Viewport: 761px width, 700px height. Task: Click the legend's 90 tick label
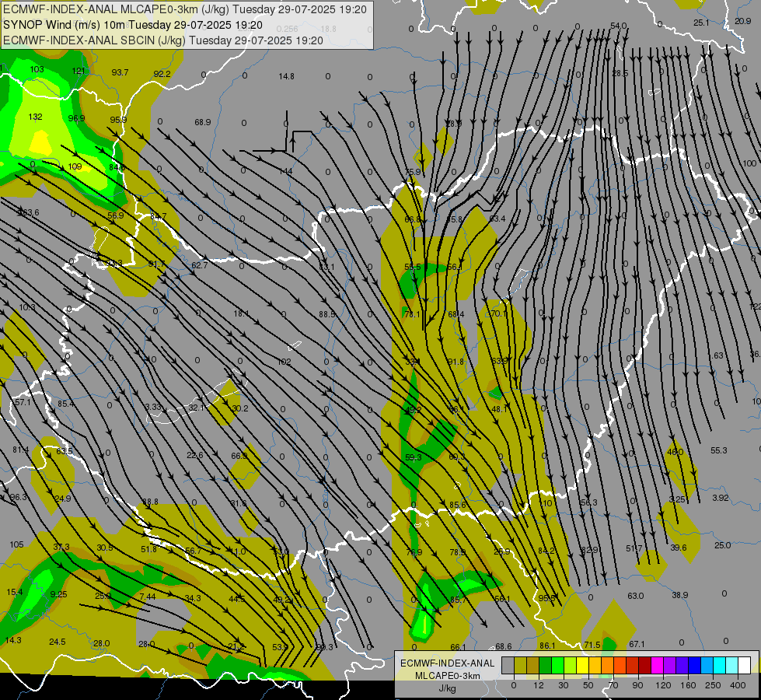(x=637, y=685)
